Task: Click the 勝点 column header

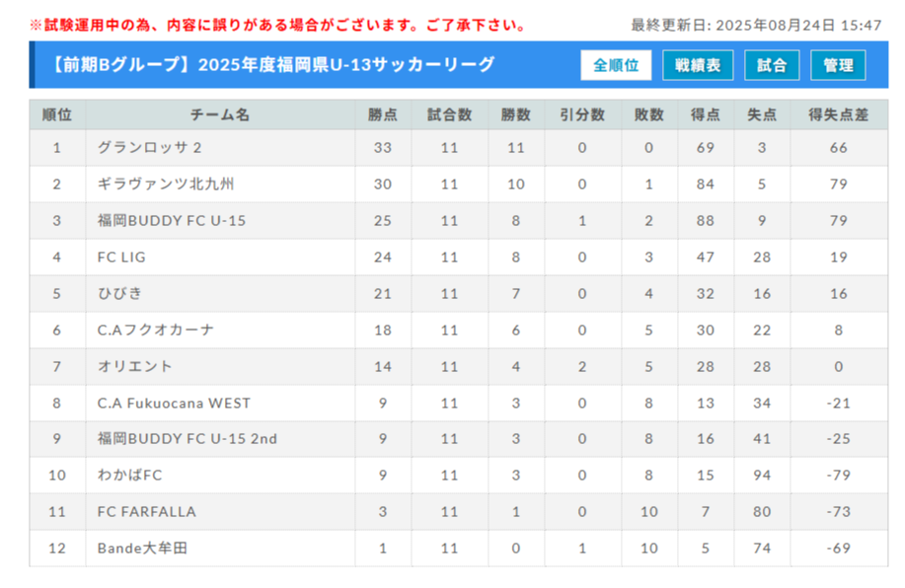Action: click(383, 114)
